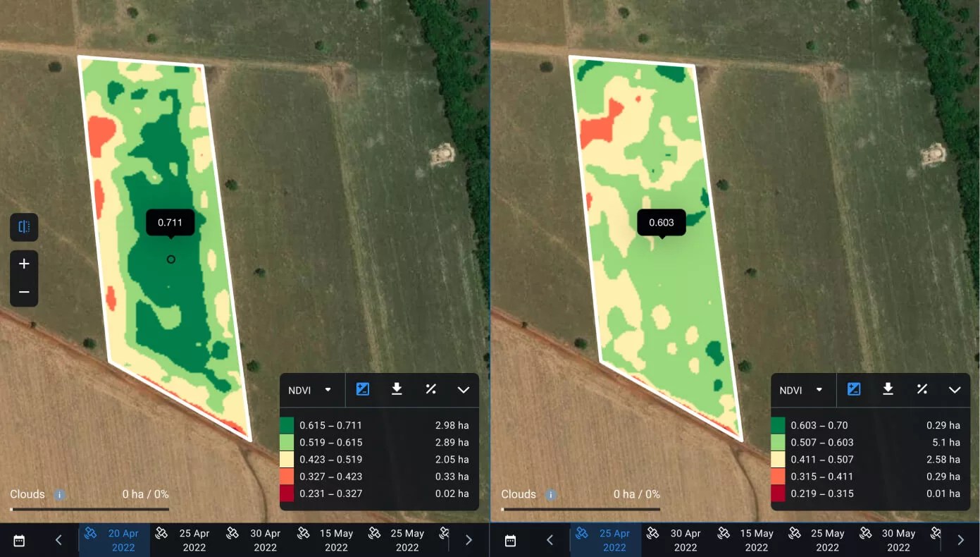Click red 0.231 – 0.327 swatch
The image size is (980, 557).
coord(287,493)
